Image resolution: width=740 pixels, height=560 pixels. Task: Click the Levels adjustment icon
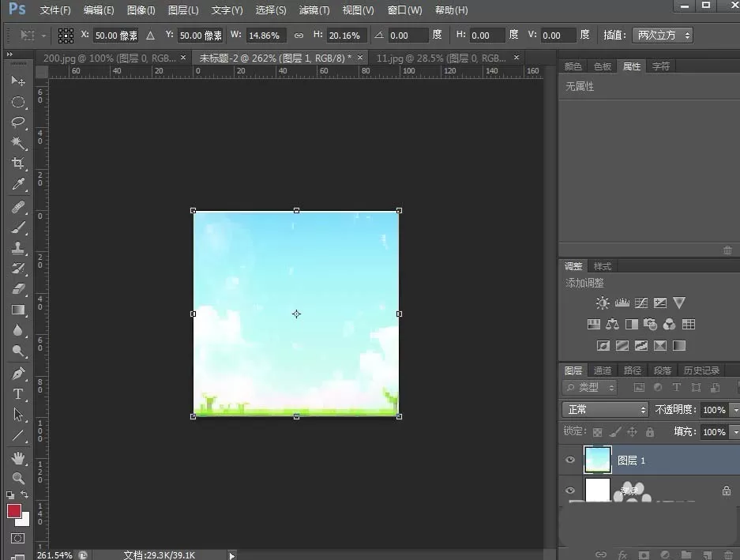tap(622, 303)
